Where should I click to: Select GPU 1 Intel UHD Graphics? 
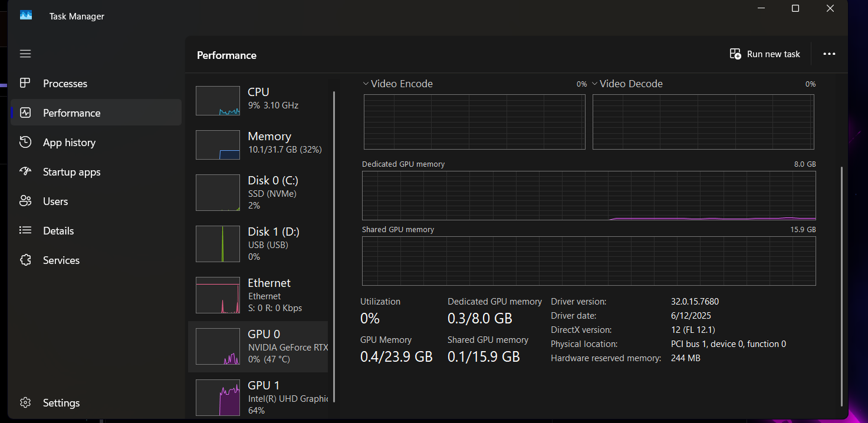tap(259, 397)
